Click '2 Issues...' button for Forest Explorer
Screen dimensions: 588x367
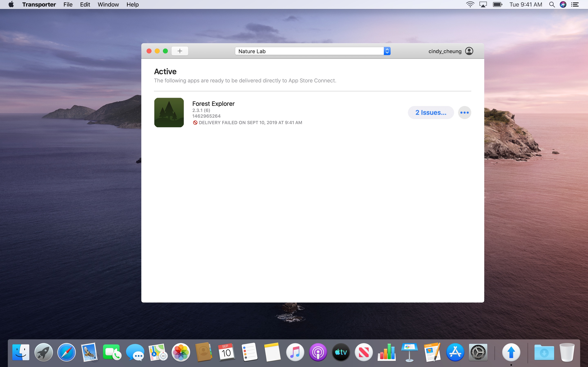coord(431,113)
